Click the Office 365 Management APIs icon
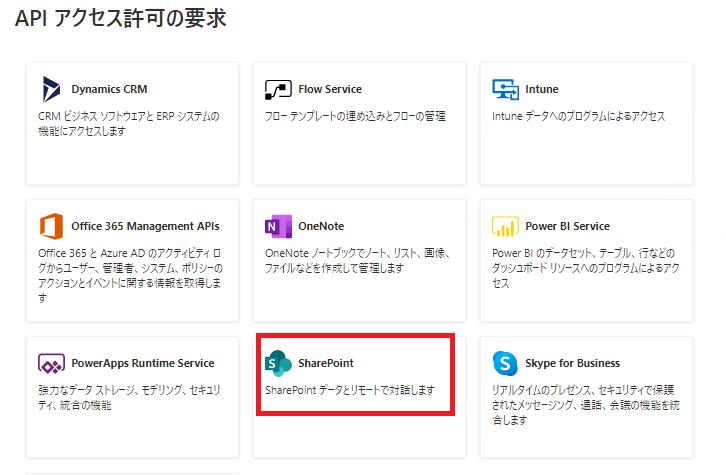The width and height of the screenshot is (726, 475). 51,226
